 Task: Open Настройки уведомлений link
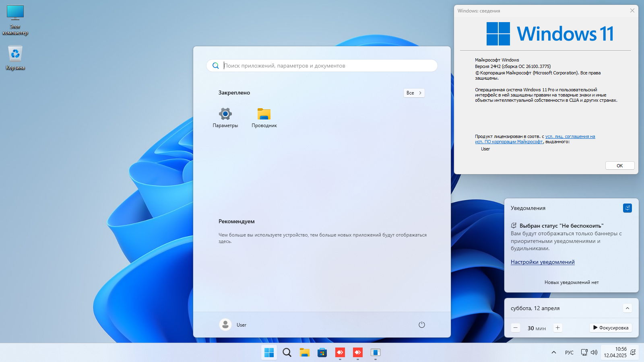point(543,262)
